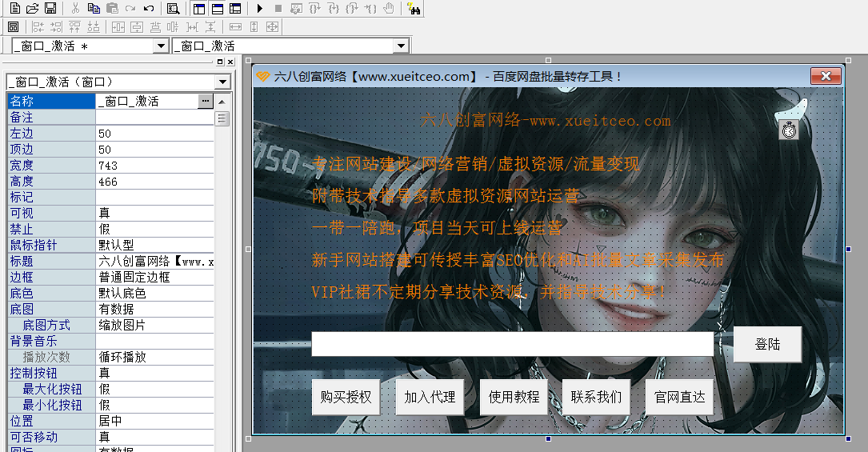Click the Undo arrow icon

pyautogui.click(x=148, y=8)
